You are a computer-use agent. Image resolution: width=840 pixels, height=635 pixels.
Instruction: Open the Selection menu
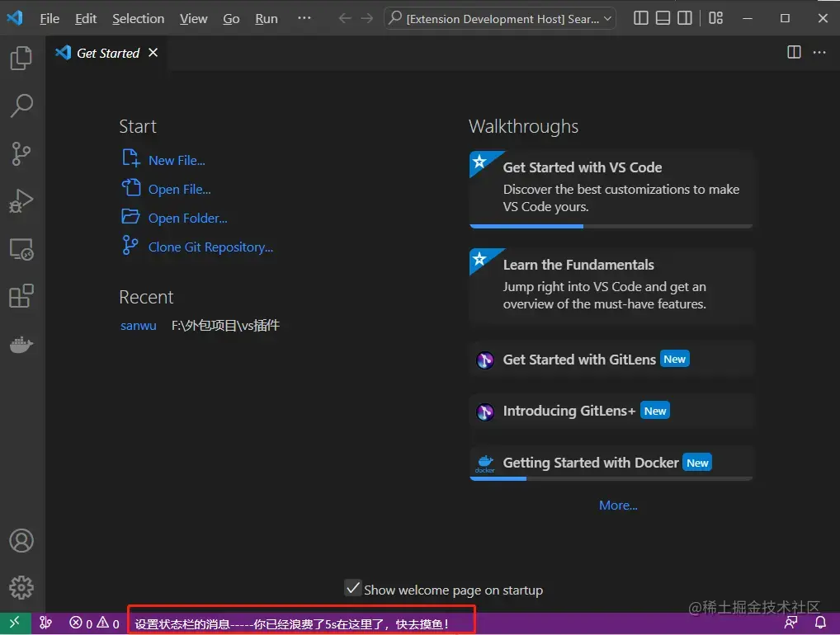(139, 19)
